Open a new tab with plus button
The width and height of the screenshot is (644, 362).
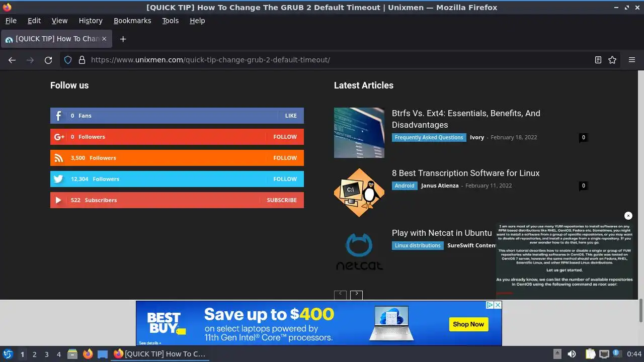[x=123, y=39]
